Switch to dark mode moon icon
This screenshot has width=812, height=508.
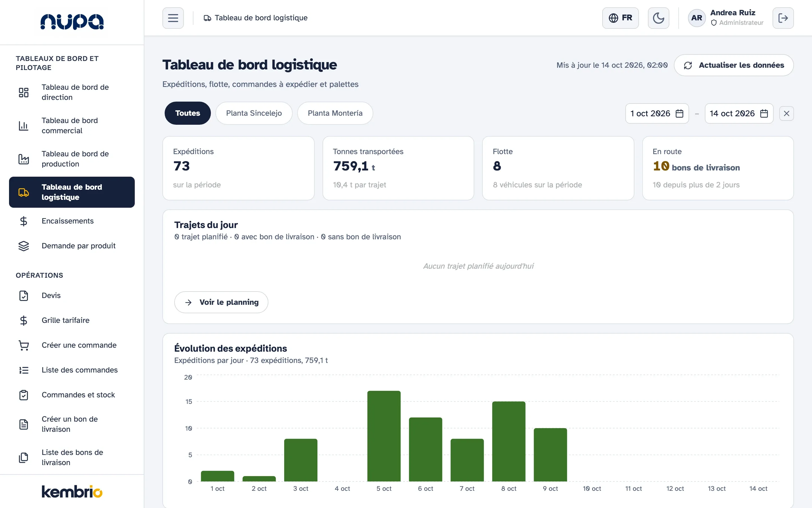(x=658, y=18)
